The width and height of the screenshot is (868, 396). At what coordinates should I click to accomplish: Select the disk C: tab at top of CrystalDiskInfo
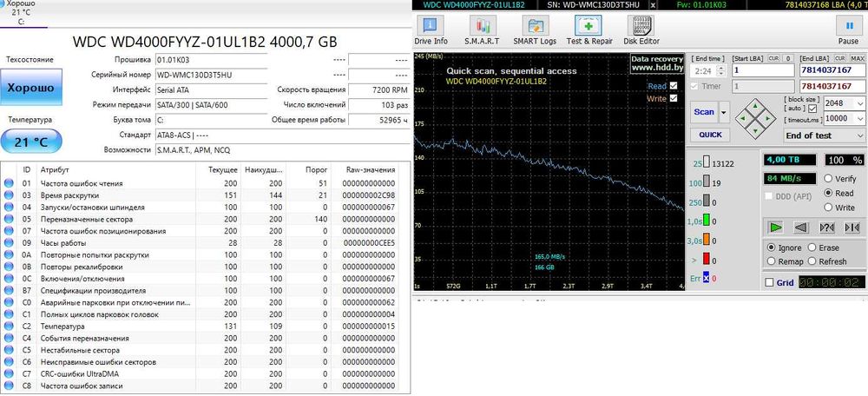point(22,13)
